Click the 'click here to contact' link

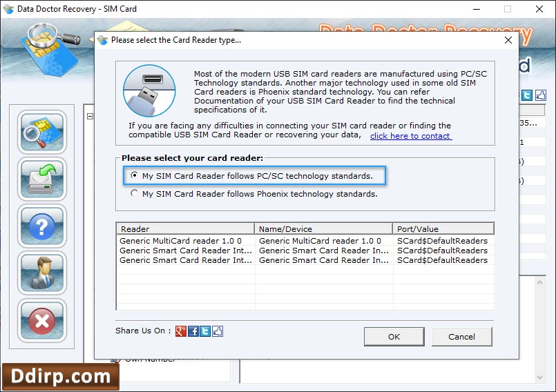[x=411, y=136]
